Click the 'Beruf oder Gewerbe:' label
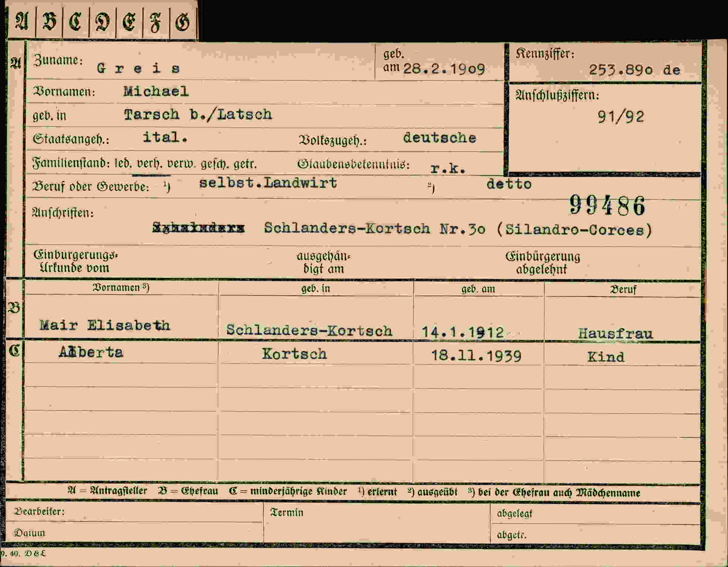This screenshot has height=567, width=728. [x=91, y=186]
